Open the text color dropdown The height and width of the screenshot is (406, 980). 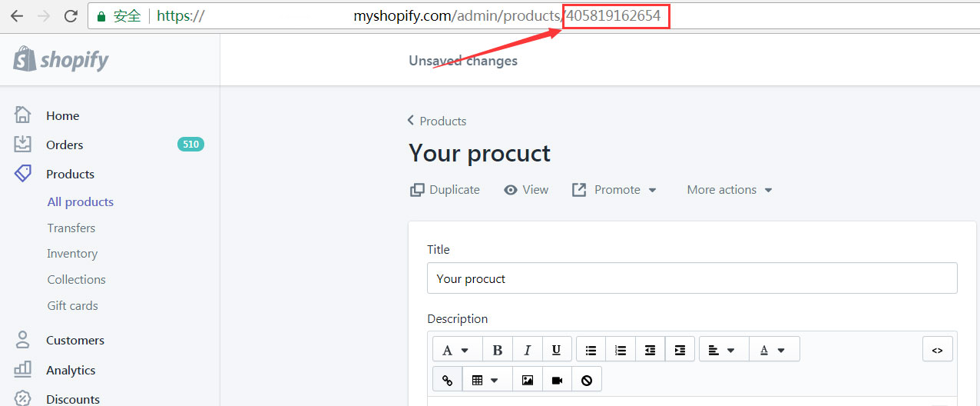tap(773, 350)
